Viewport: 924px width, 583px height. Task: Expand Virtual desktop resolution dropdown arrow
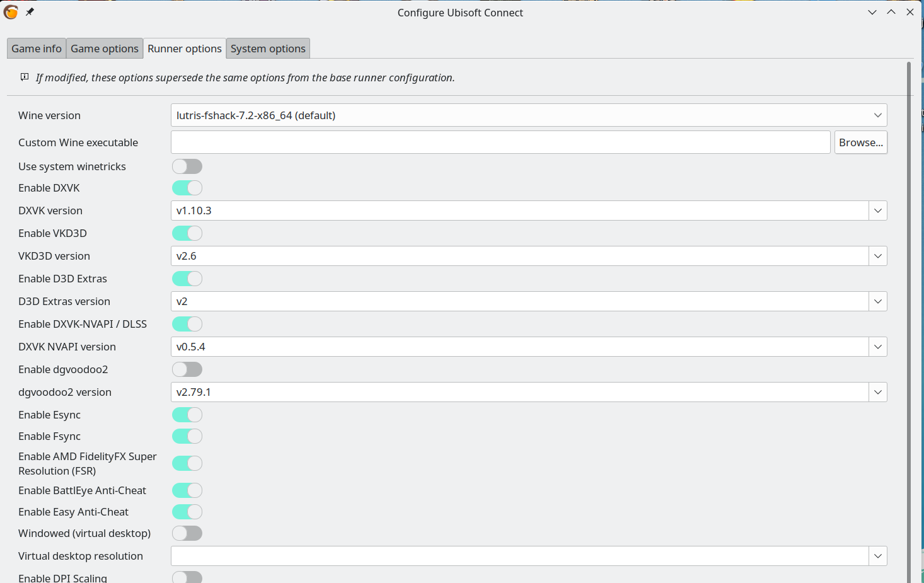[x=878, y=556]
